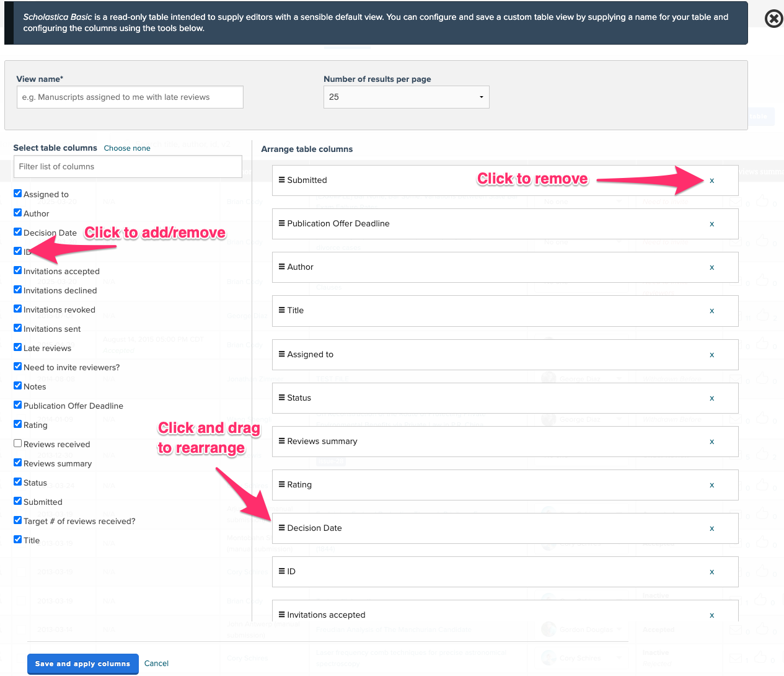Image resolution: width=784 pixels, height=676 pixels.
Task: Remove the Submitted column with its x
Action: click(711, 181)
